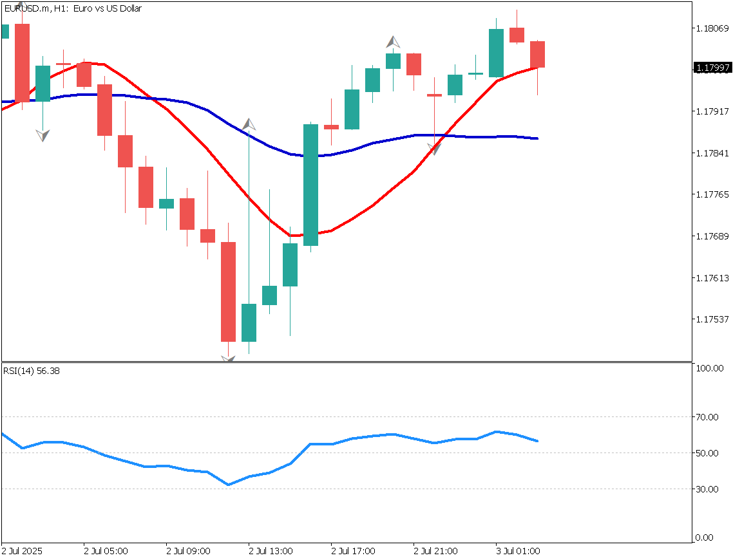Select the red moving average line

coord(206,148)
